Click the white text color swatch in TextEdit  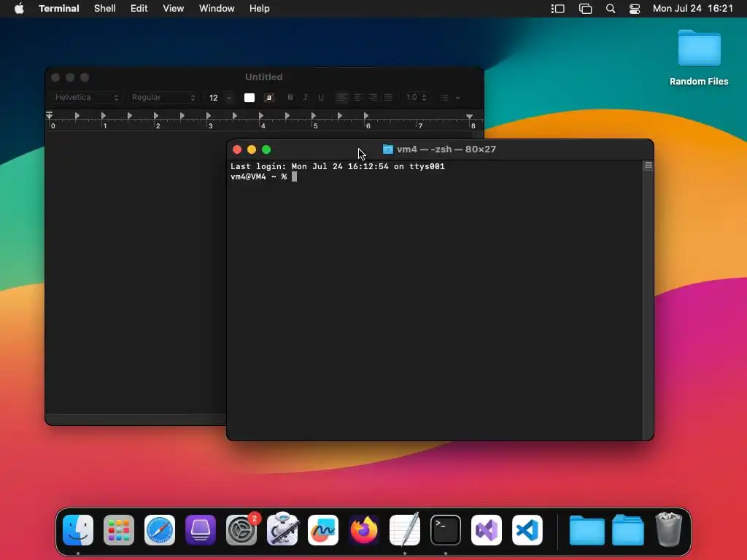(249, 98)
